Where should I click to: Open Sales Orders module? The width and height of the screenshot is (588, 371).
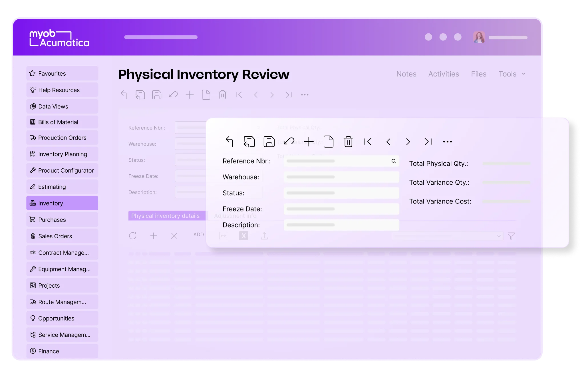point(62,236)
